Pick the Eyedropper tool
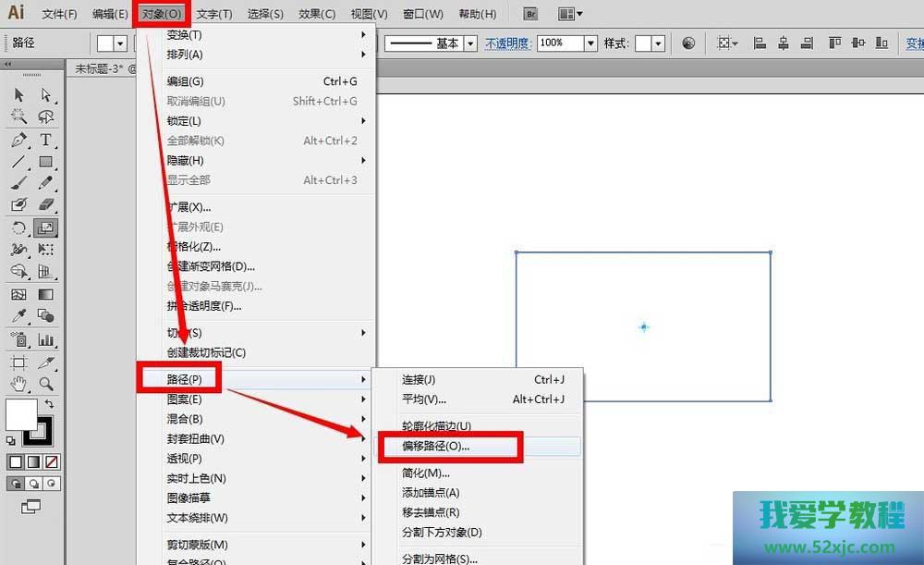924x565 pixels. (x=18, y=316)
